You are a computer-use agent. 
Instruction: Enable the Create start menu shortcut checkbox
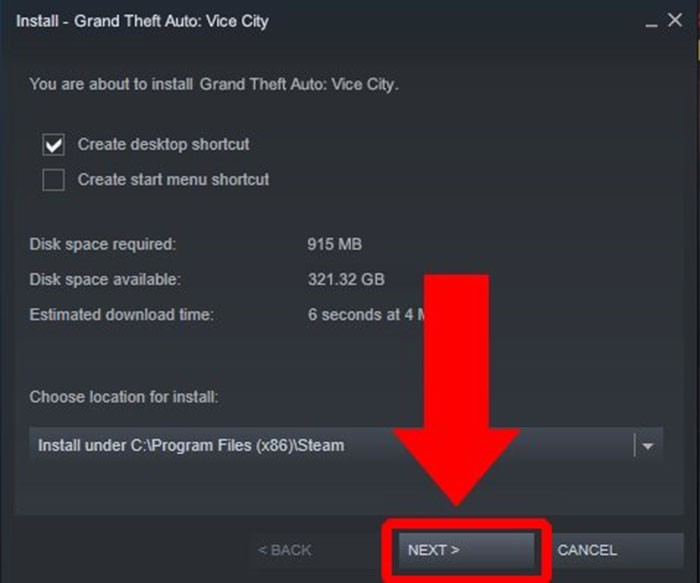54,180
